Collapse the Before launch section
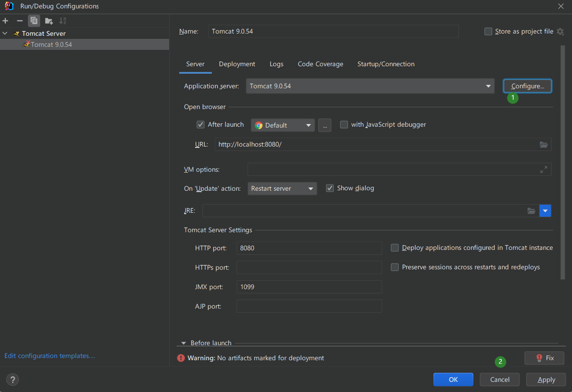Image resolution: width=572 pixels, height=392 pixels. pos(184,343)
